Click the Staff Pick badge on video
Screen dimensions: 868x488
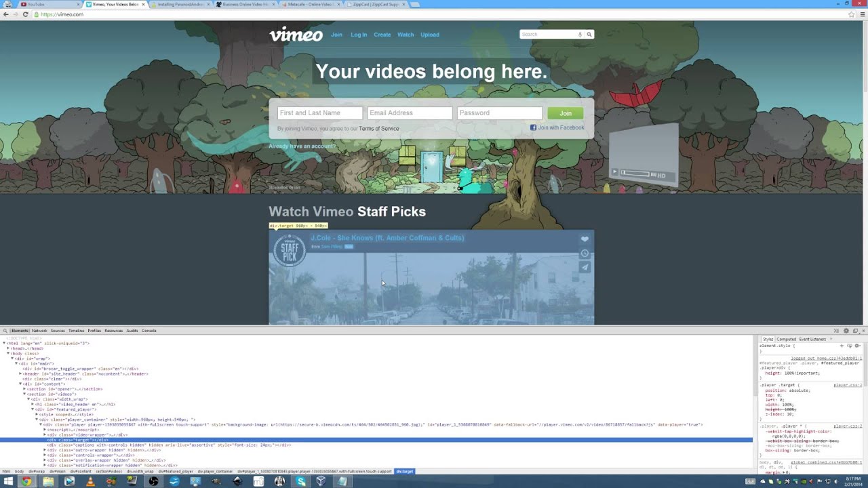point(290,250)
